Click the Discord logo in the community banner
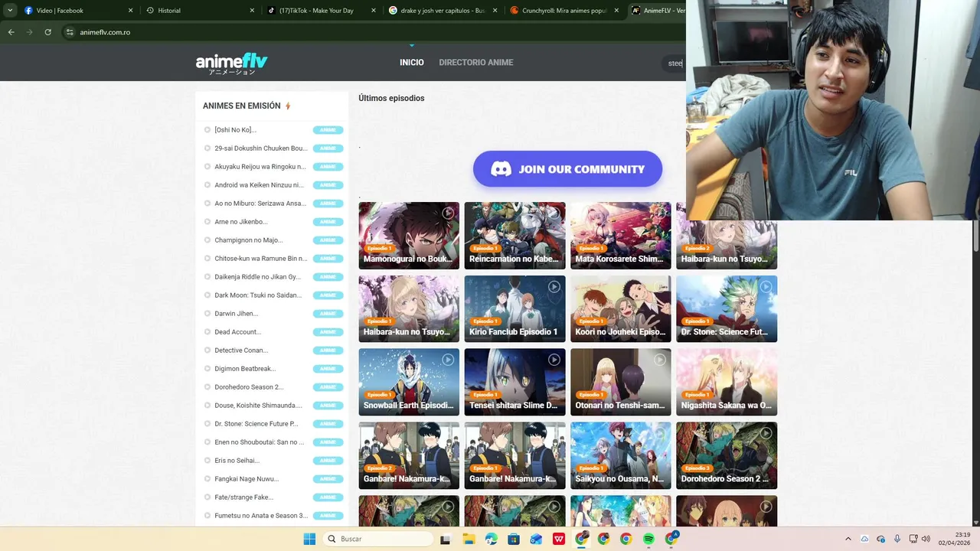Viewport: 980px width, 551px height. click(x=501, y=169)
